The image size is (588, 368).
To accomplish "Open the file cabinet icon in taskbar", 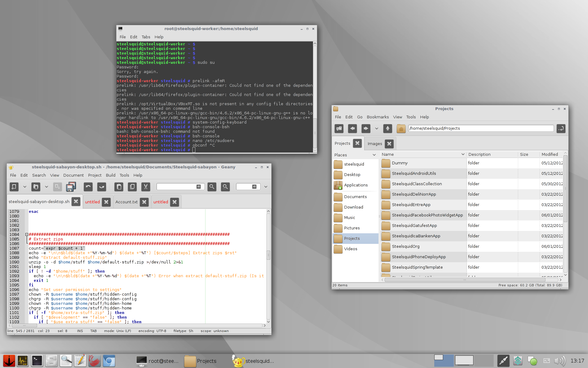I will [51, 361].
